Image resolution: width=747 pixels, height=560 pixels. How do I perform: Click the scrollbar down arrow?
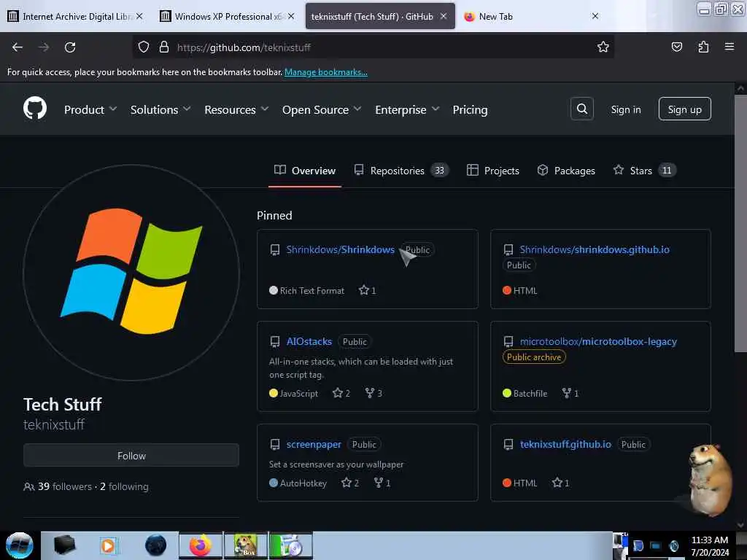click(740, 526)
